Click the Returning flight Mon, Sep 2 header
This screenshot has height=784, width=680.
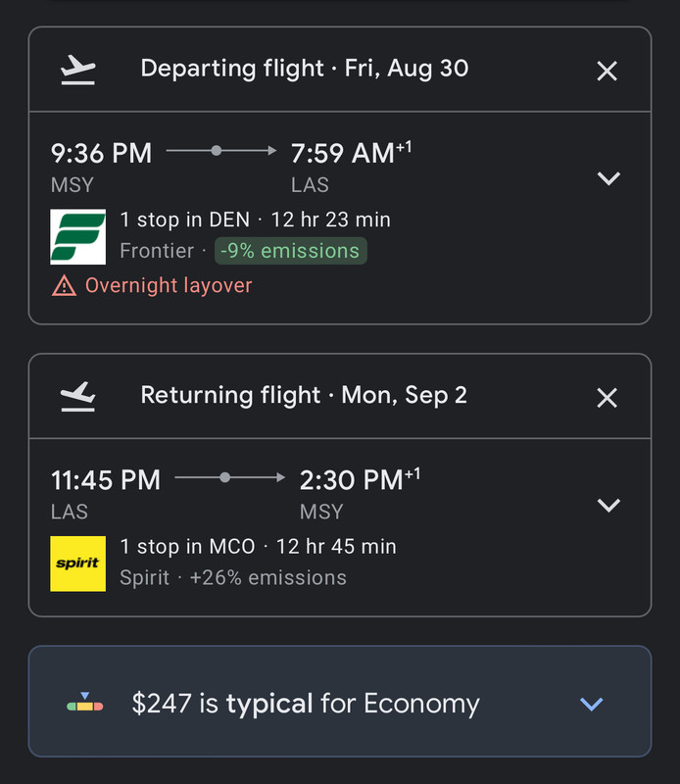[x=304, y=395]
